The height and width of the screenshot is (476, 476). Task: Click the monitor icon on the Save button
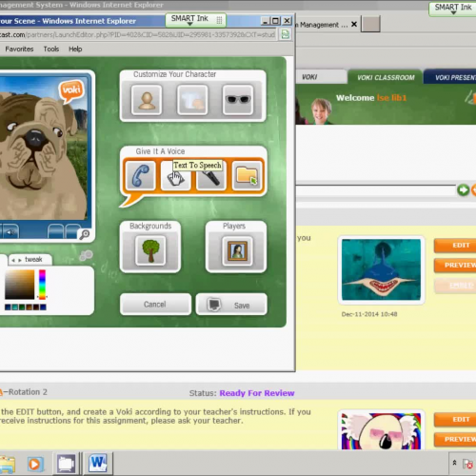(x=214, y=305)
